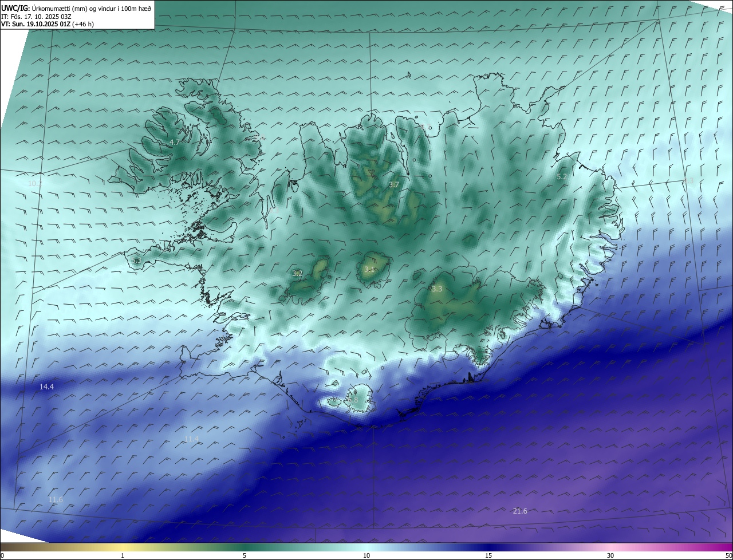Click the '0' tick on the color scale
Image resolution: width=733 pixels, height=560 pixels.
coord(2,555)
